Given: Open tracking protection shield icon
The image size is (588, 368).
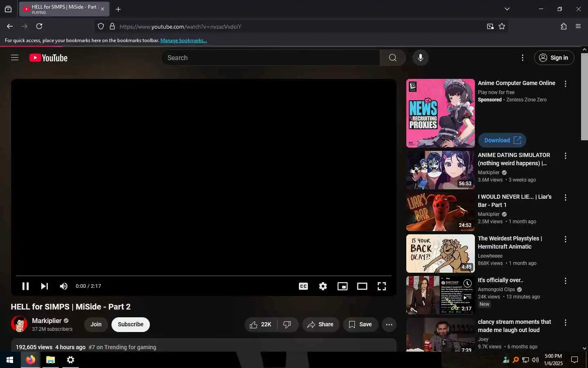Looking at the screenshot, I should (x=101, y=27).
